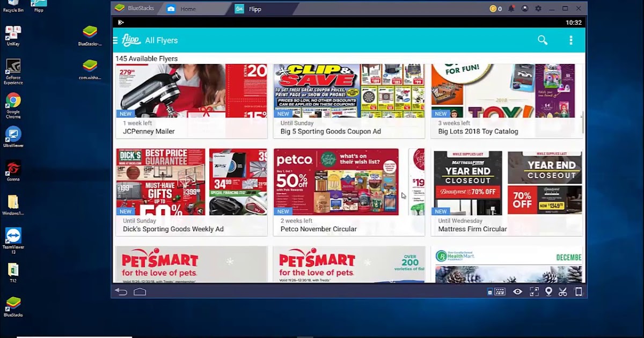Click the NEW badge on Mattress Firm flyer
Image resolution: width=644 pixels, height=338 pixels.
click(x=441, y=211)
